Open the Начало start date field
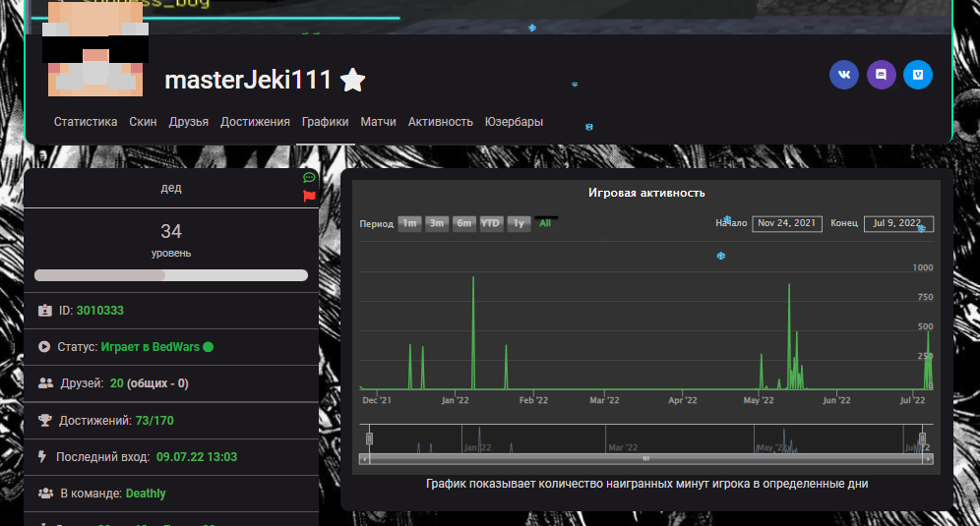The image size is (980, 526). click(786, 223)
